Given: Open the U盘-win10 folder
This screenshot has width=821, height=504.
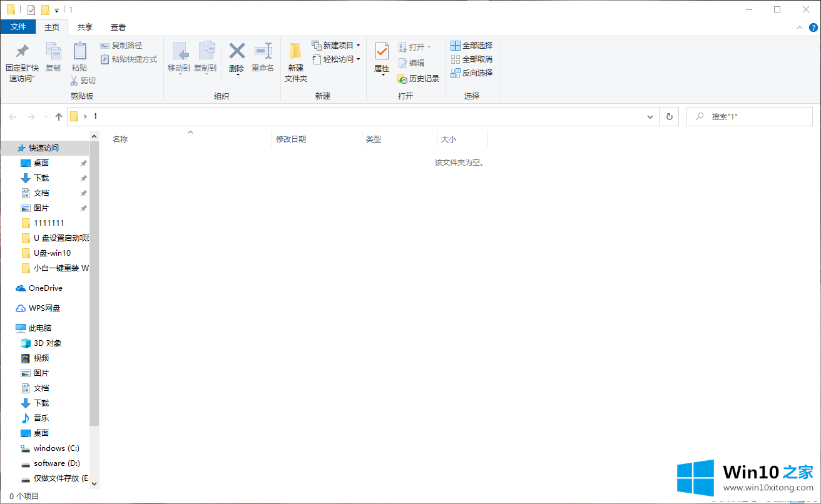Looking at the screenshot, I should pos(45,253).
